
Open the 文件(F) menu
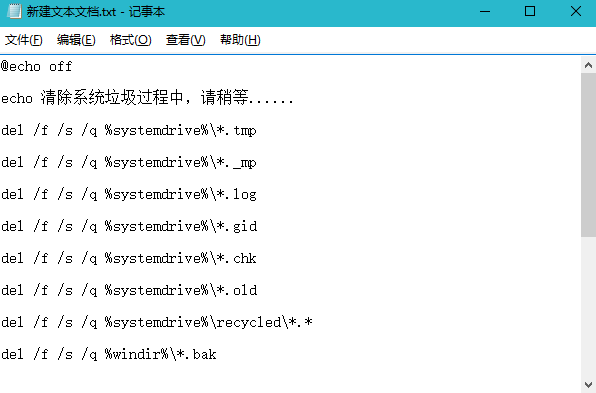pyautogui.click(x=24, y=40)
